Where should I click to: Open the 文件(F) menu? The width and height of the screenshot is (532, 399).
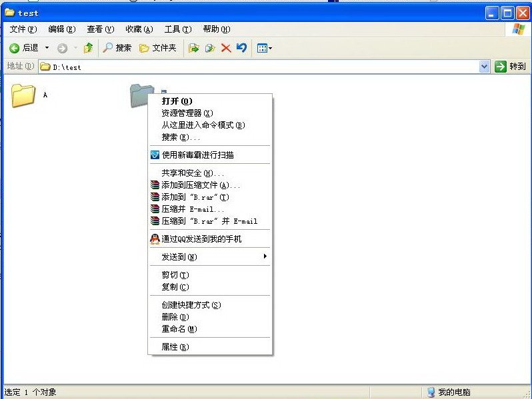23,29
